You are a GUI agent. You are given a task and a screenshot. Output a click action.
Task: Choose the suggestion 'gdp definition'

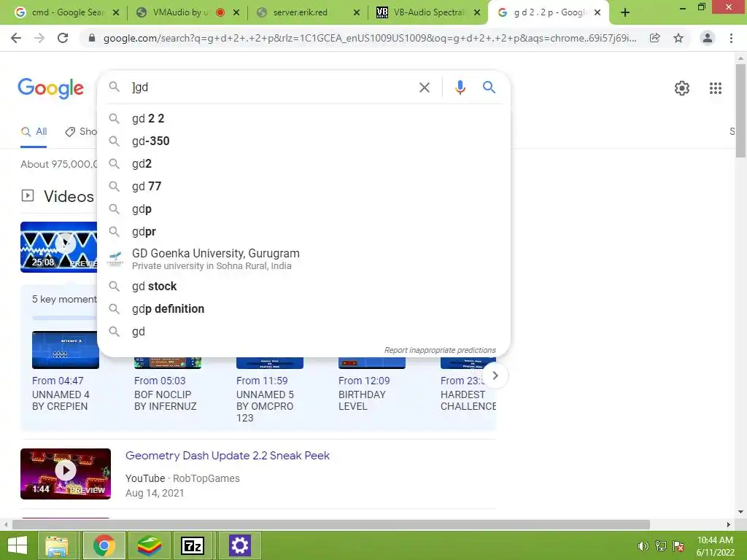(303, 309)
